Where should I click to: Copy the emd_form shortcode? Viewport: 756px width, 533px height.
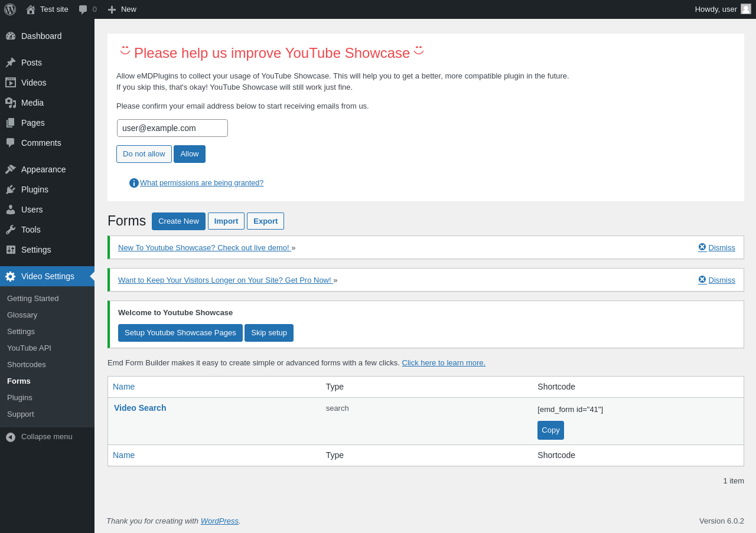(x=550, y=430)
